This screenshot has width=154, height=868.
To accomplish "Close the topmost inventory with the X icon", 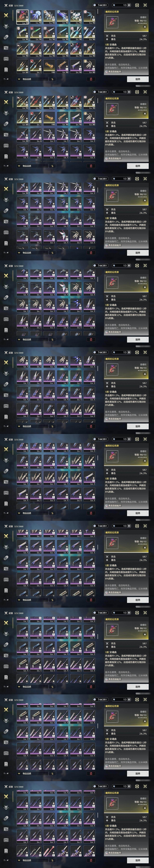I will point(145,5).
